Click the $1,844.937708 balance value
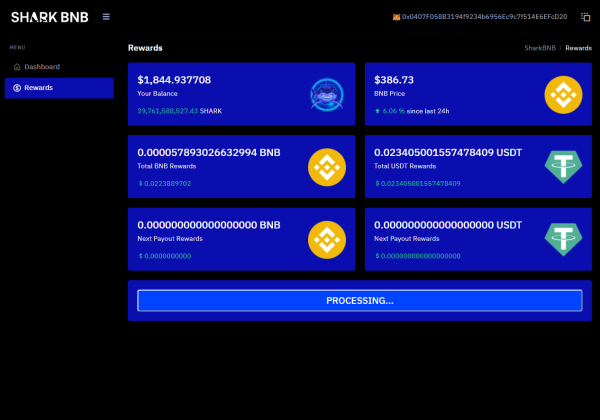The image size is (600, 420). tap(174, 80)
